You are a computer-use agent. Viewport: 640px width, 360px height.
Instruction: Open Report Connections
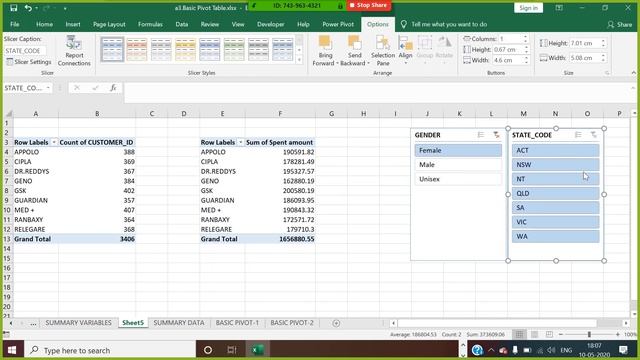point(74,51)
